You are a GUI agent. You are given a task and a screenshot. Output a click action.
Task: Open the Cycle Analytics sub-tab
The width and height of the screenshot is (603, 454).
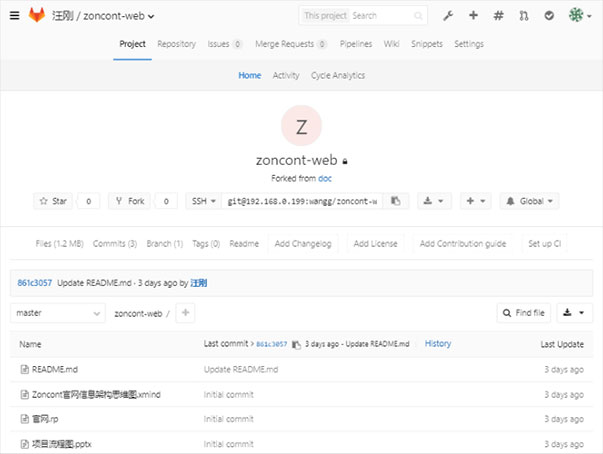tap(338, 75)
